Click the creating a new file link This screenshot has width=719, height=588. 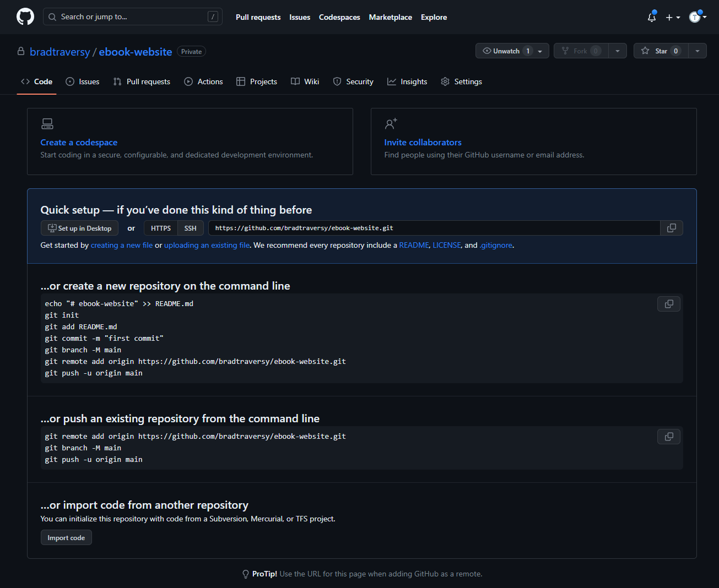click(122, 245)
